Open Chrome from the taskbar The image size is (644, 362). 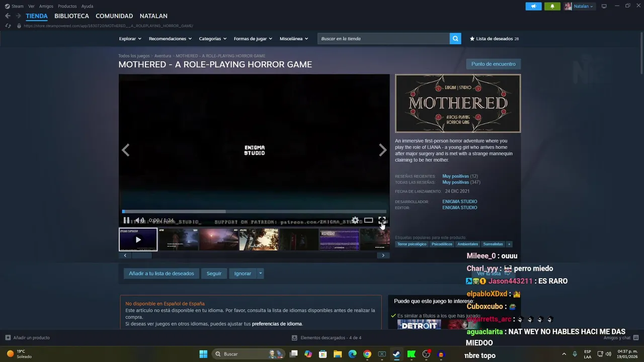(367, 354)
